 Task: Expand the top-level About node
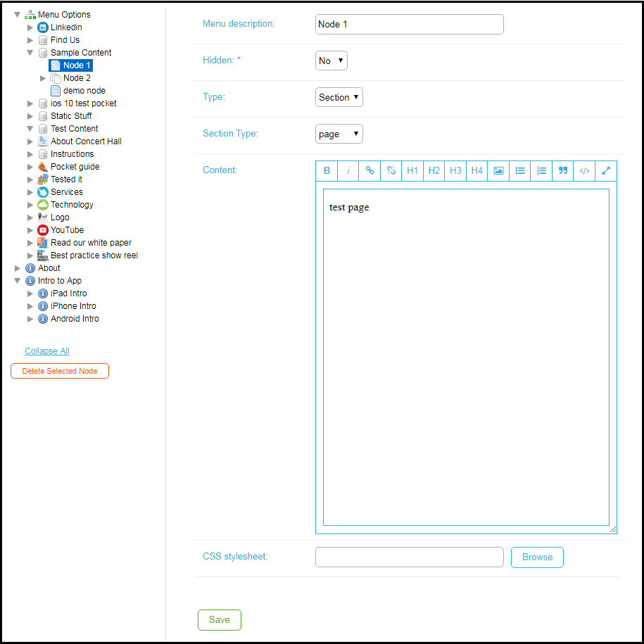(18, 268)
